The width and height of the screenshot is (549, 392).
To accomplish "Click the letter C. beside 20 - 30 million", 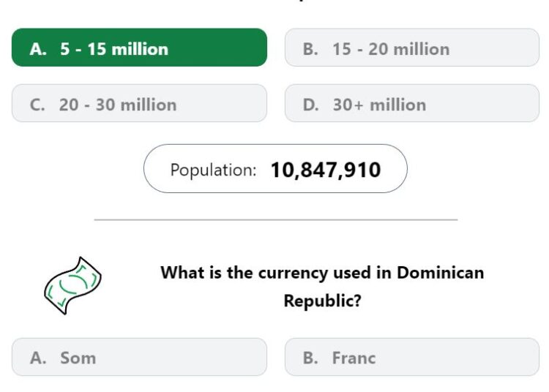I will tap(37, 105).
